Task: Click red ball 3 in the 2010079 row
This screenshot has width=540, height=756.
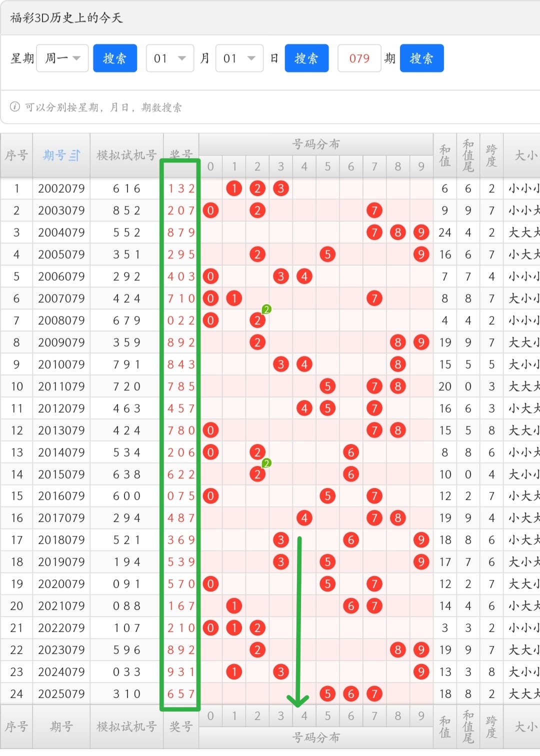Action: pos(281,364)
